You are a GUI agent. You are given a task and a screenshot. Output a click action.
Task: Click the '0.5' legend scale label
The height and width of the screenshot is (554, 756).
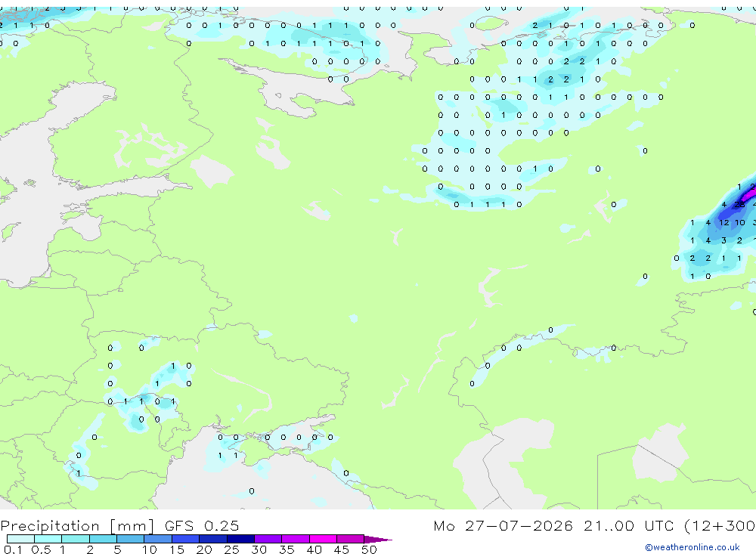coord(41,549)
